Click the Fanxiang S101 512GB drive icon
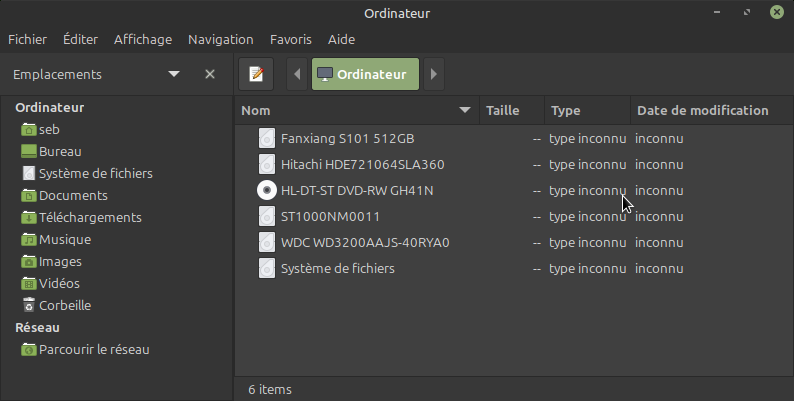The height and width of the screenshot is (401, 794). tap(267, 138)
